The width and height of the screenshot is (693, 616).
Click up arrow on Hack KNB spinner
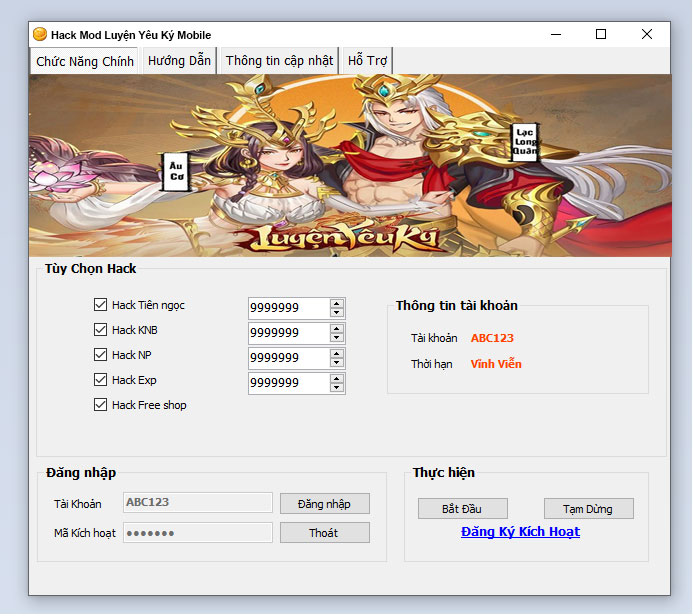[337, 329]
